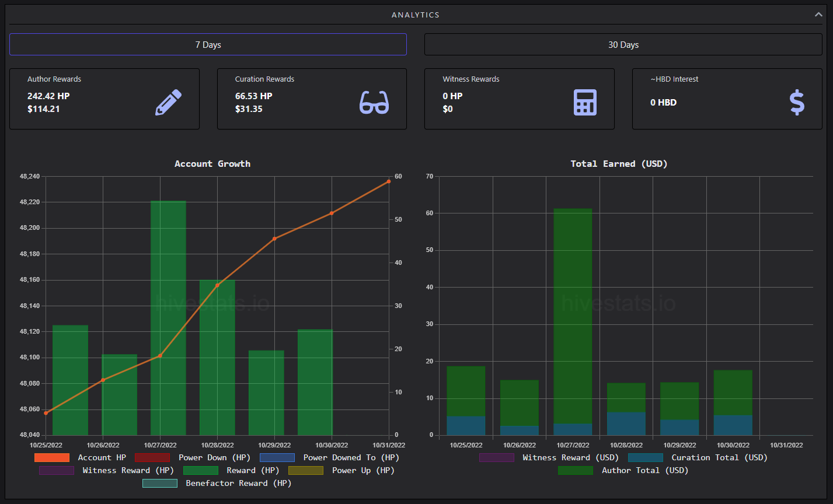833x504 pixels.
Task: Hide the Reward (HP) dataset
Action: click(231, 470)
